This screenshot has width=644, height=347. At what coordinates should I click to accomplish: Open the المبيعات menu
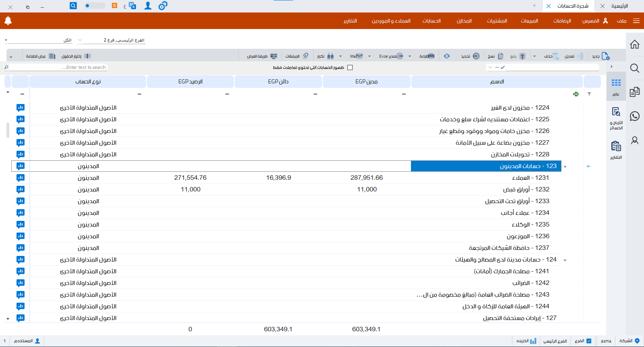tap(529, 21)
